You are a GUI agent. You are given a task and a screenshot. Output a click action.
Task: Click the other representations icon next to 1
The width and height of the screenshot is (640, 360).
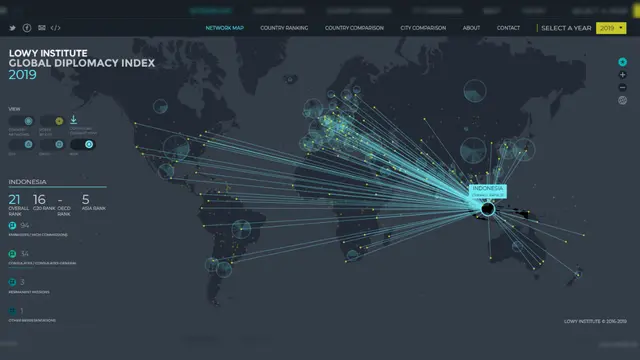(x=12, y=311)
